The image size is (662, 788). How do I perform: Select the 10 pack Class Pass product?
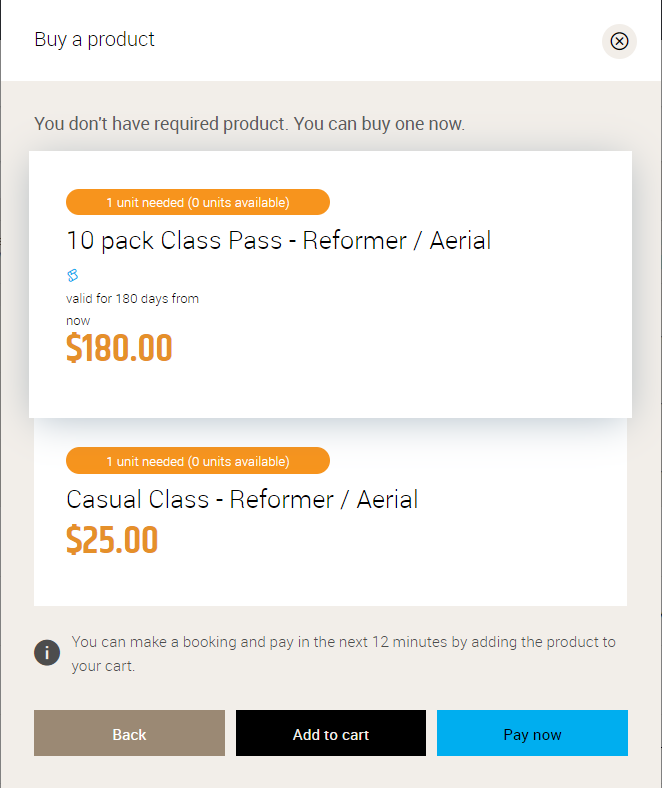point(278,241)
